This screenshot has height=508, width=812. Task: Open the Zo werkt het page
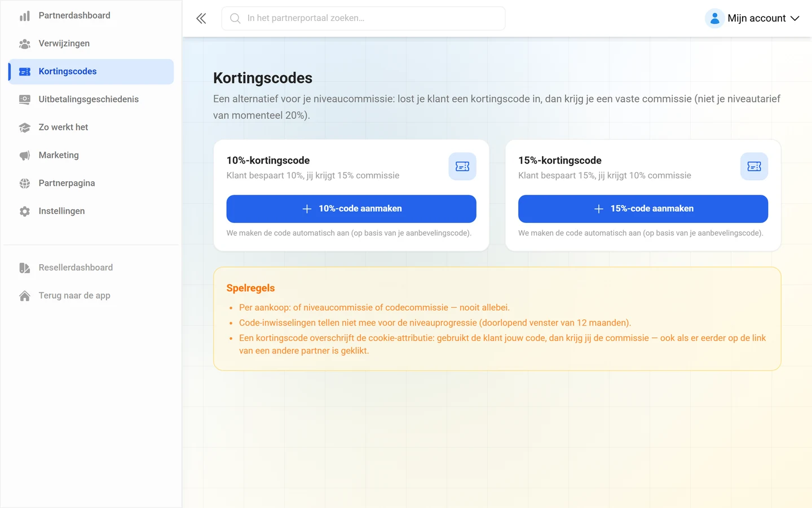tap(91, 128)
